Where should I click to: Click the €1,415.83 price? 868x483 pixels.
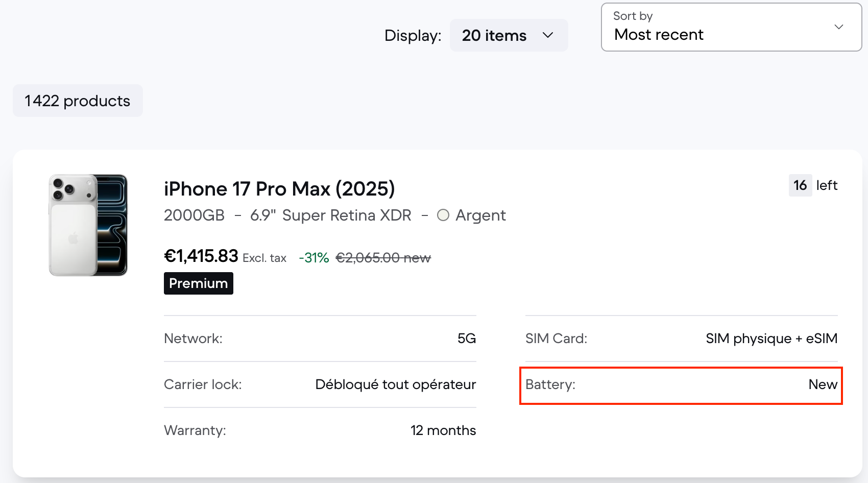click(201, 256)
